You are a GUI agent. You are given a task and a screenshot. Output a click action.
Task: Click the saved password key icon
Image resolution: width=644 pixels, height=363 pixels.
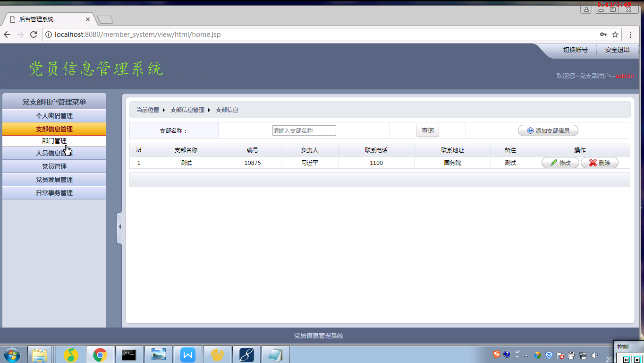603,35
